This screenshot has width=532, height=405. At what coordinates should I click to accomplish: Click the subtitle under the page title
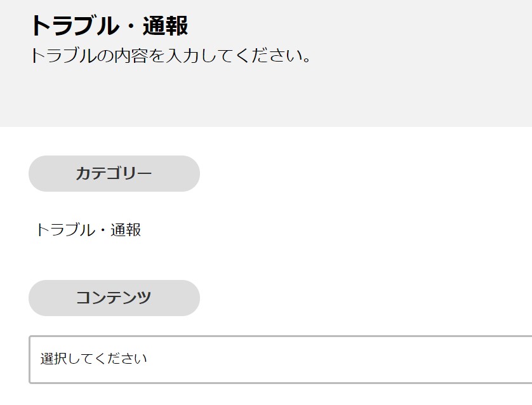[x=171, y=56]
